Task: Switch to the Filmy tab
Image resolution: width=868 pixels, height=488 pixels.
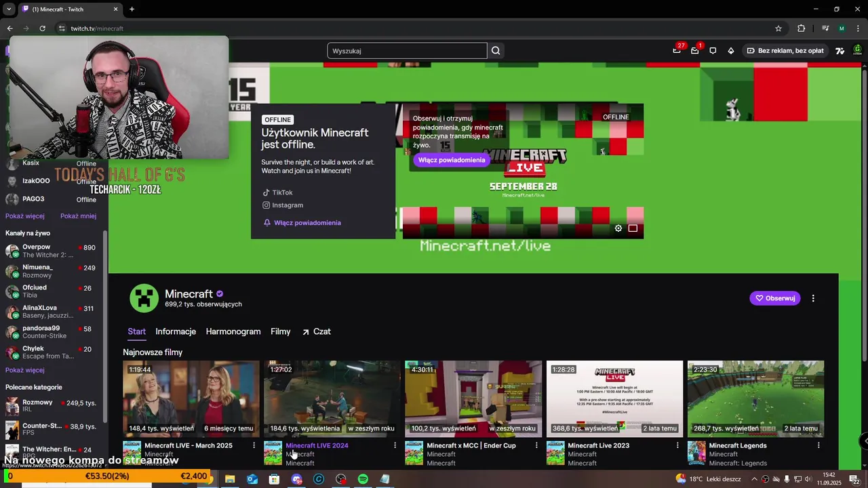Action: pyautogui.click(x=281, y=331)
